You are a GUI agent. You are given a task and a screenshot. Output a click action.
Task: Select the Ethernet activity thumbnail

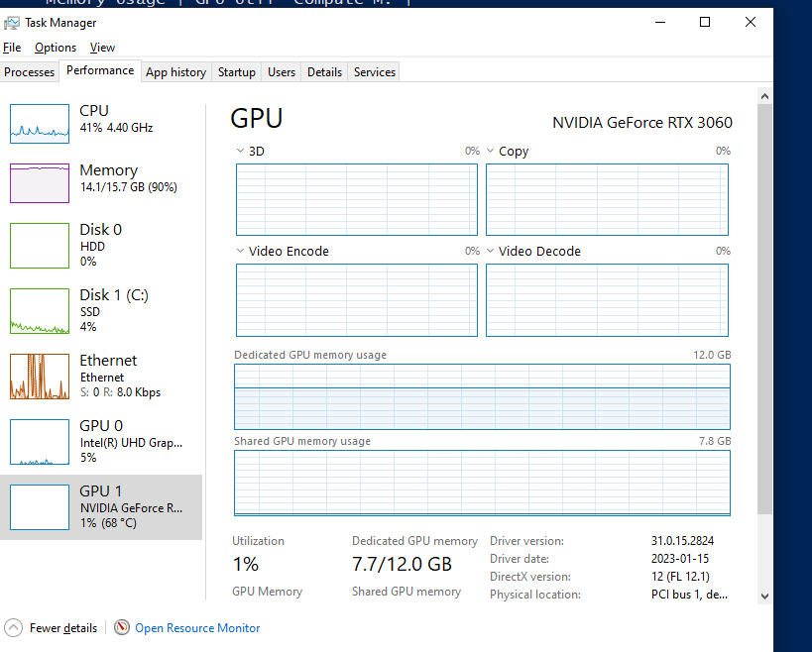(x=40, y=377)
